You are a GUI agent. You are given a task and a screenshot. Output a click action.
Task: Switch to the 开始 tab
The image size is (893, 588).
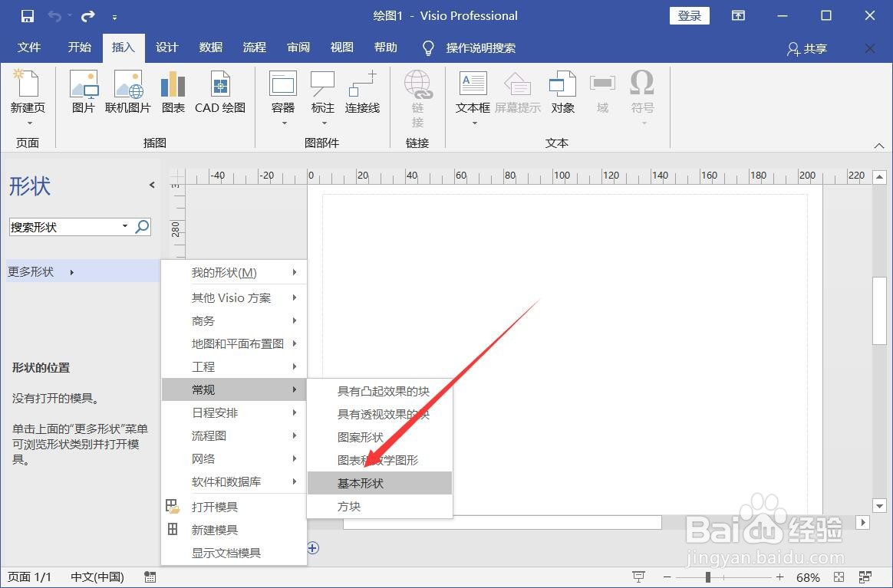[x=80, y=48]
